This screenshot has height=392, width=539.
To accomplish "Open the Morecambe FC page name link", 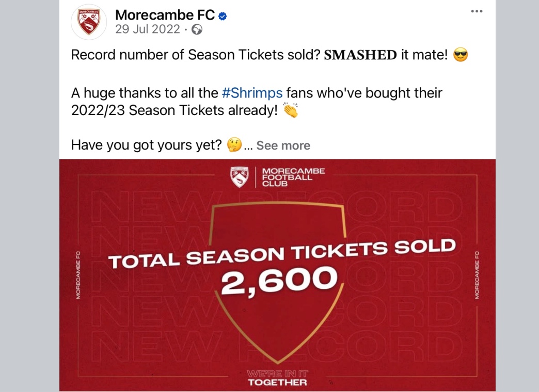I will point(165,15).
